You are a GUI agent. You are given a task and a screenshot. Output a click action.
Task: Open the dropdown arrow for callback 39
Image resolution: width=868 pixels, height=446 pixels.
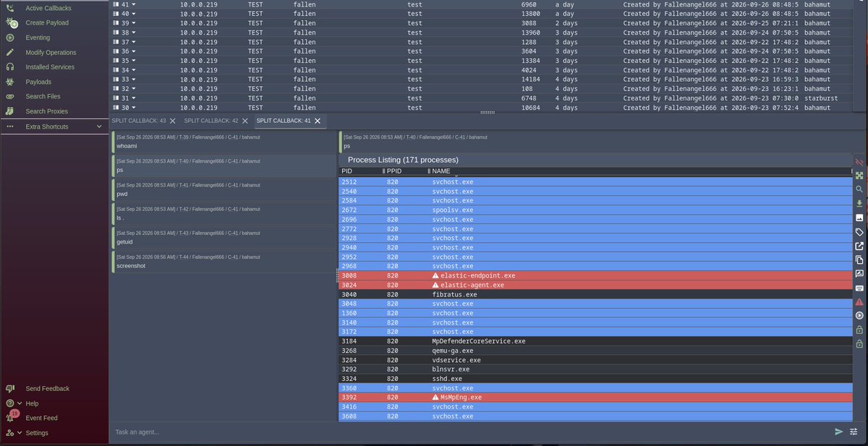click(x=134, y=23)
